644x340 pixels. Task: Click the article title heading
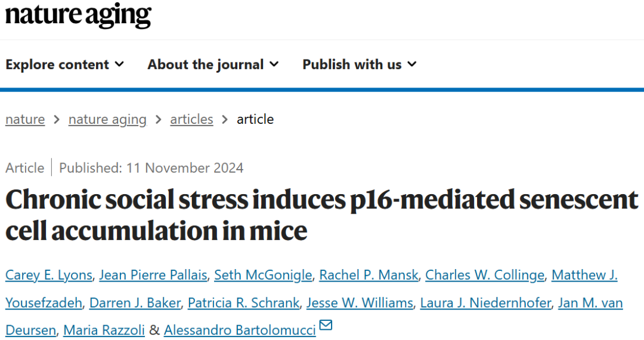pos(322,215)
